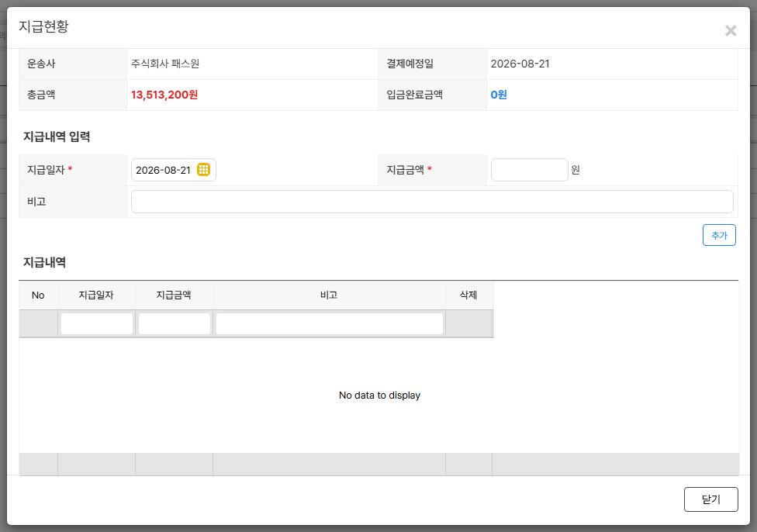The height and width of the screenshot is (532, 757).
Task: Focus the 비고 remarks input field
Action: coord(432,202)
